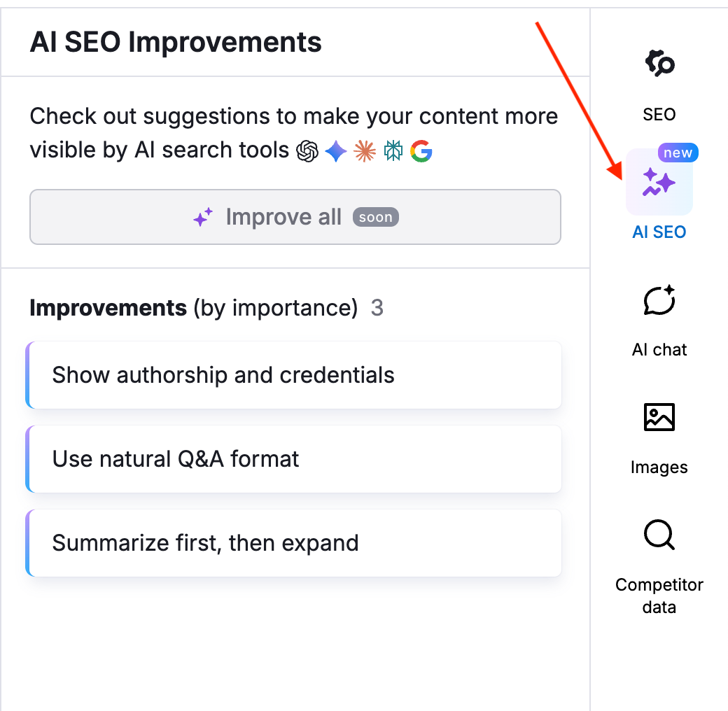Click the Gemini diamond logo in the description

pos(335,151)
